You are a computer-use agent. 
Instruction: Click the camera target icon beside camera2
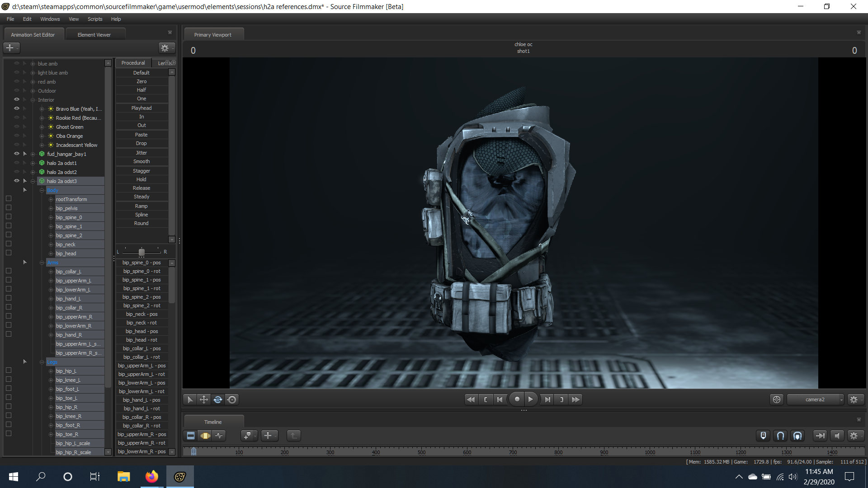[x=777, y=399]
